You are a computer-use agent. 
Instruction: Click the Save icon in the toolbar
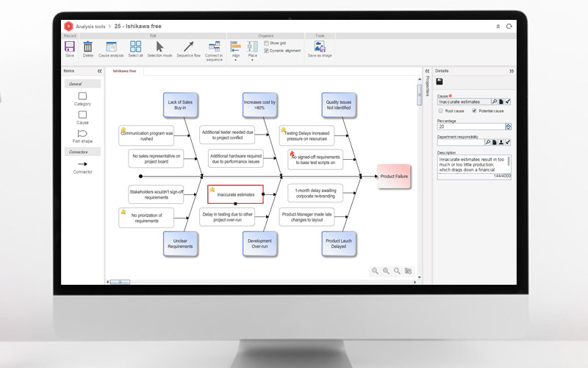pos(70,47)
